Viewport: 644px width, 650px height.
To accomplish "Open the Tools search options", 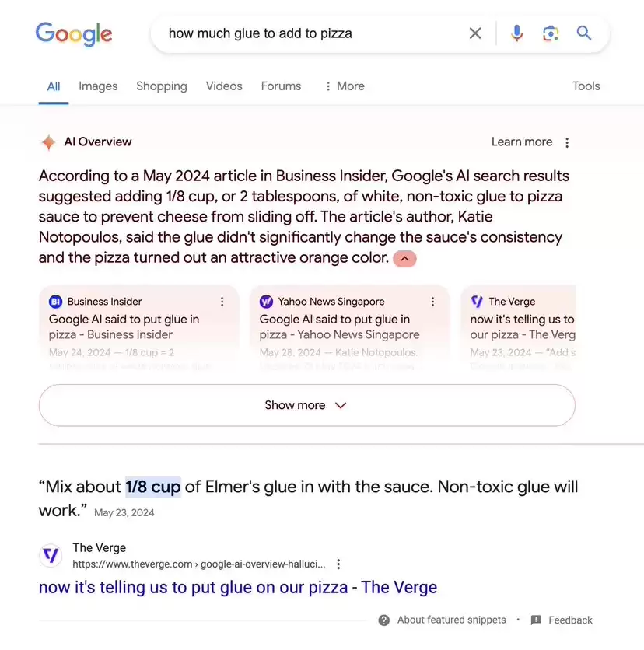I will click(x=586, y=86).
